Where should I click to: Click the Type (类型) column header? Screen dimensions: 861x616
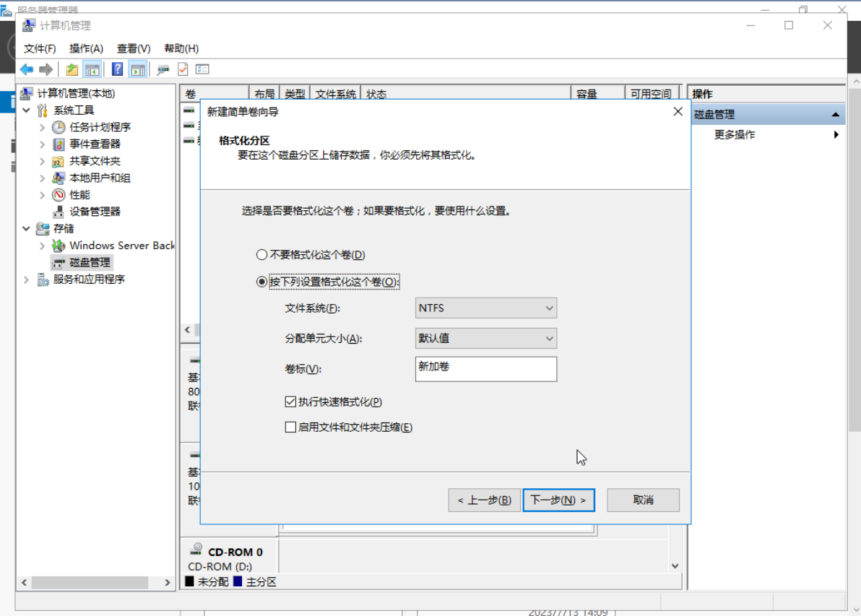(x=295, y=94)
